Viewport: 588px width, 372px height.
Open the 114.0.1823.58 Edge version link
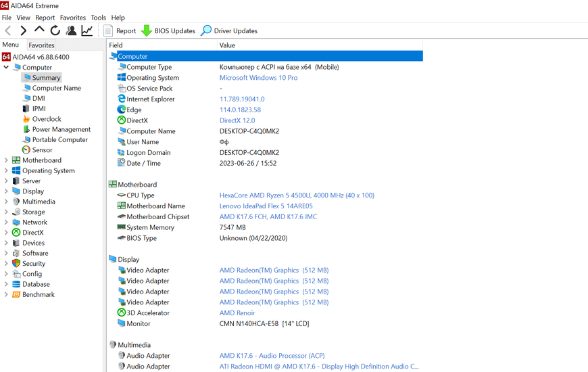click(x=240, y=110)
